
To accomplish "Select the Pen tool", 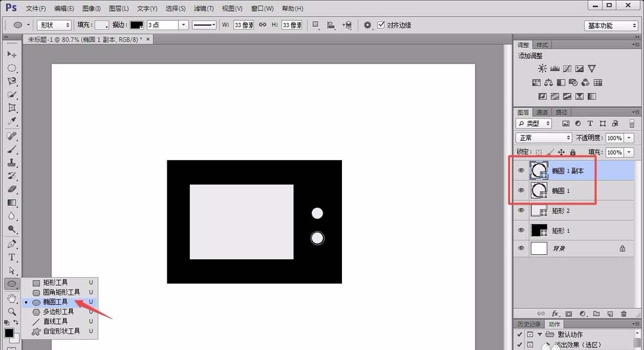I will [x=12, y=244].
